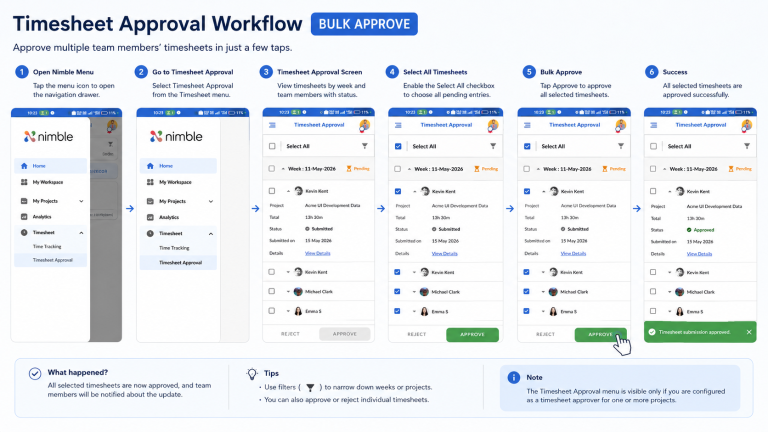Select My Workspace in step 1 navigation drawer
Image resolution: width=768 pixels, height=432 pixels.
coord(50,182)
